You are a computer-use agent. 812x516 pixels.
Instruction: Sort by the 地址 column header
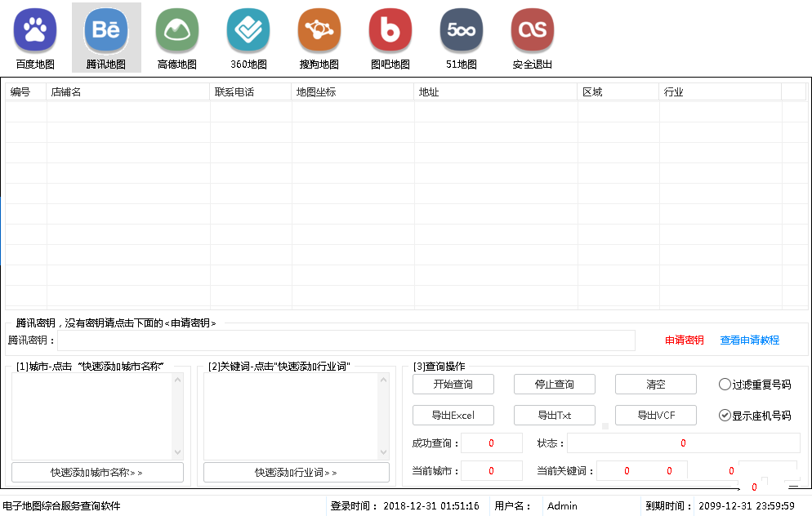496,92
